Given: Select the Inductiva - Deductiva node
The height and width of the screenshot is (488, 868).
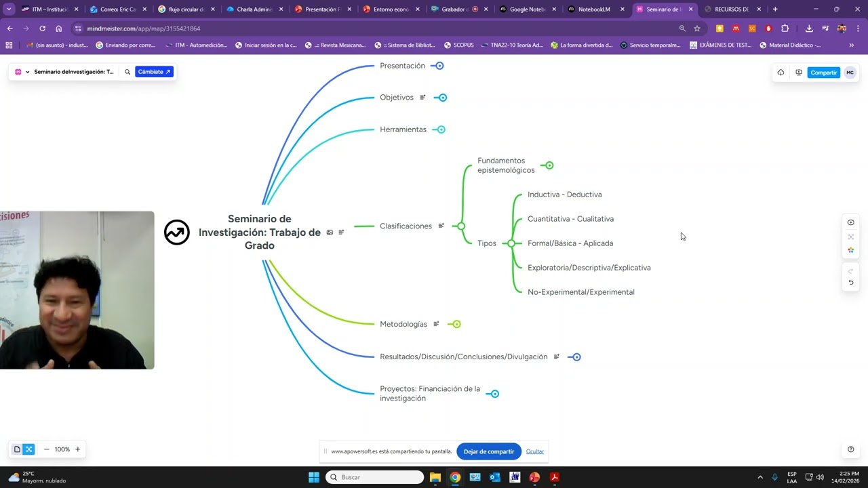Looking at the screenshot, I should click(x=564, y=195).
